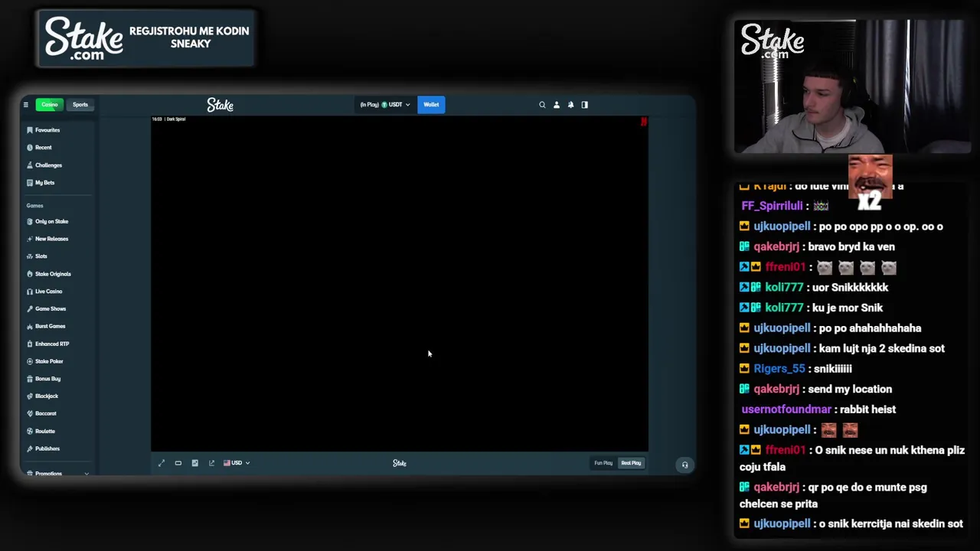Open the user profile icon
980x551 pixels.
[x=557, y=105]
